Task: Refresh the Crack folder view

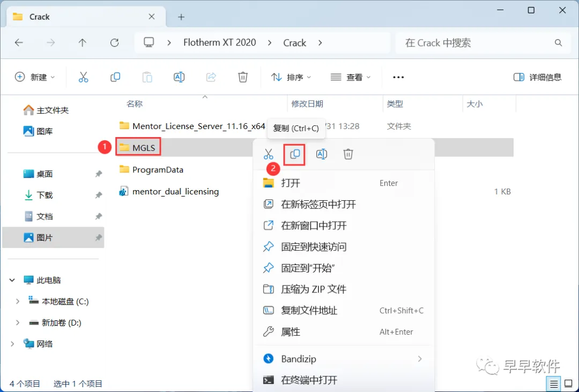Action: [x=115, y=43]
